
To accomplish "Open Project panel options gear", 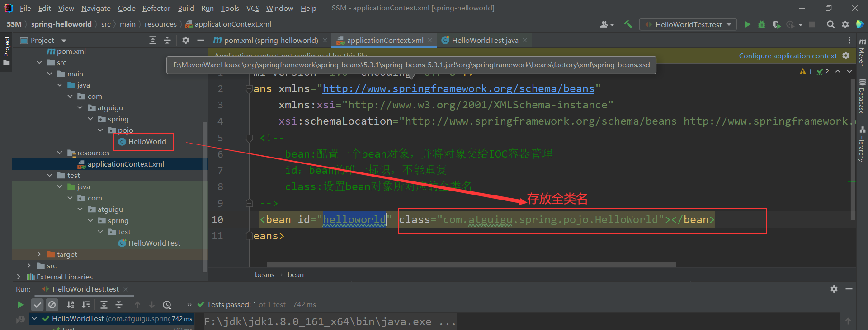I will tap(185, 40).
